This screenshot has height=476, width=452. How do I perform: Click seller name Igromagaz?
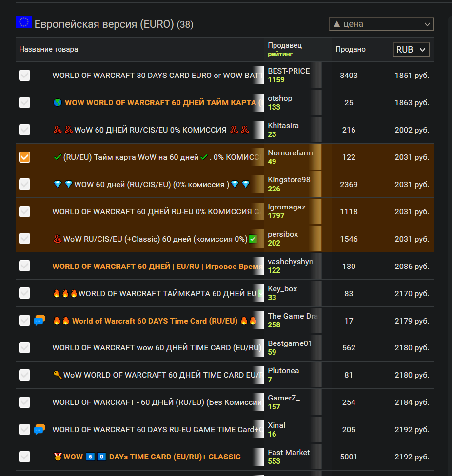[x=286, y=207]
